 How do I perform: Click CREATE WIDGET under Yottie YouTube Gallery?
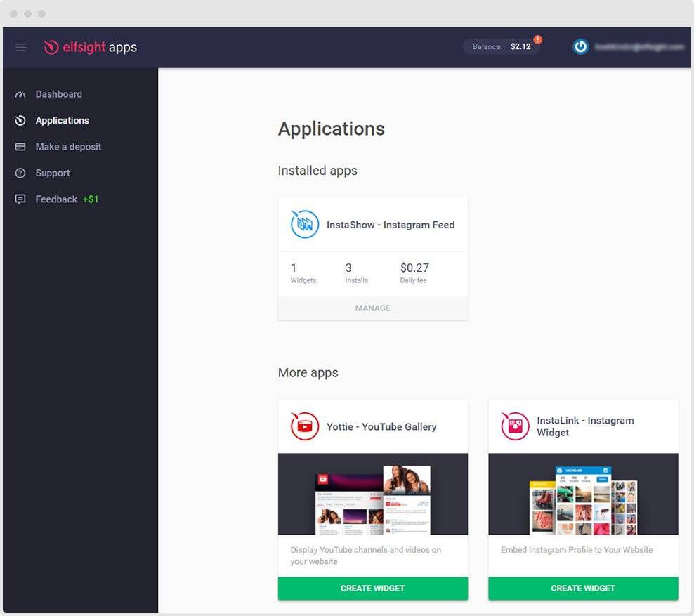pyautogui.click(x=373, y=588)
